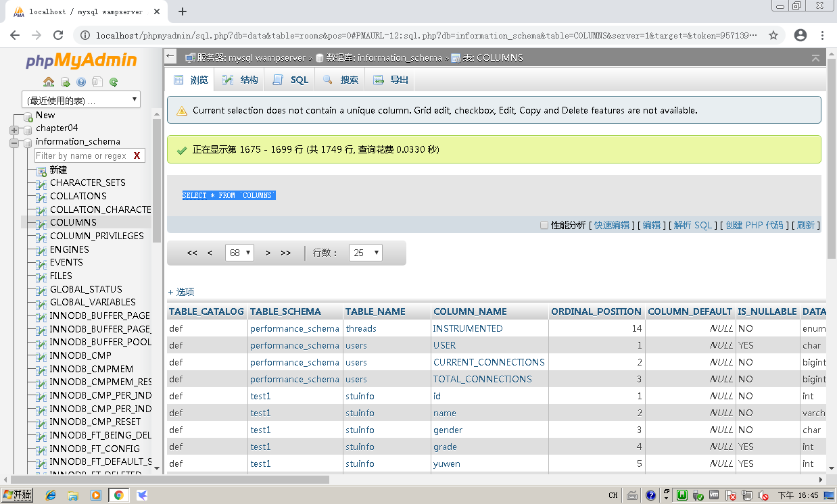Jump to the last page with >>
The image size is (837, 504).
(x=286, y=253)
